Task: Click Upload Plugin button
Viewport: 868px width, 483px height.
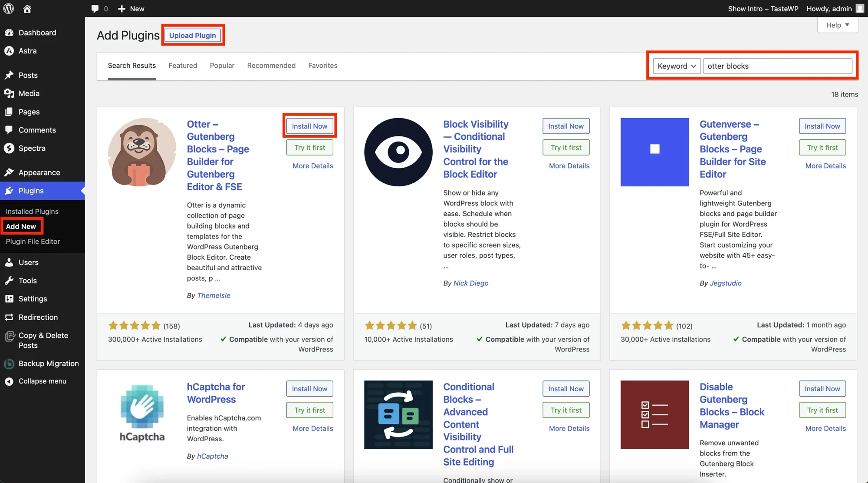Action: tap(193, 34)
